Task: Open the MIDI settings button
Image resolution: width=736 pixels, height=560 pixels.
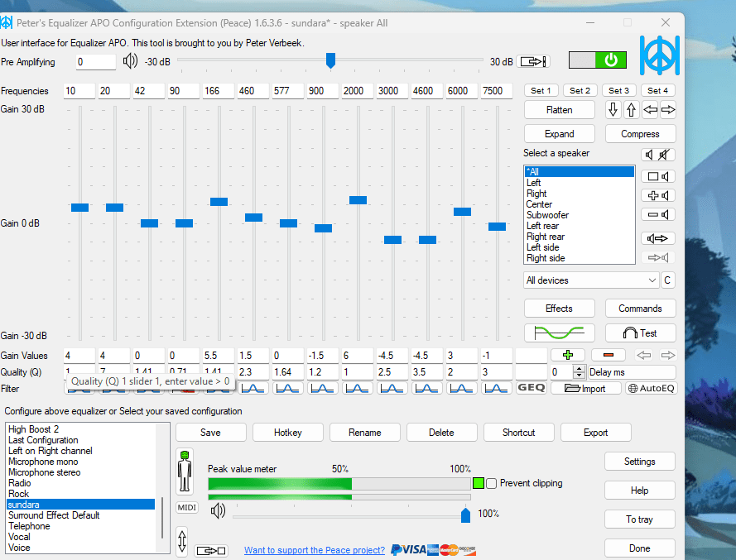Action: (x=187, y=507)
